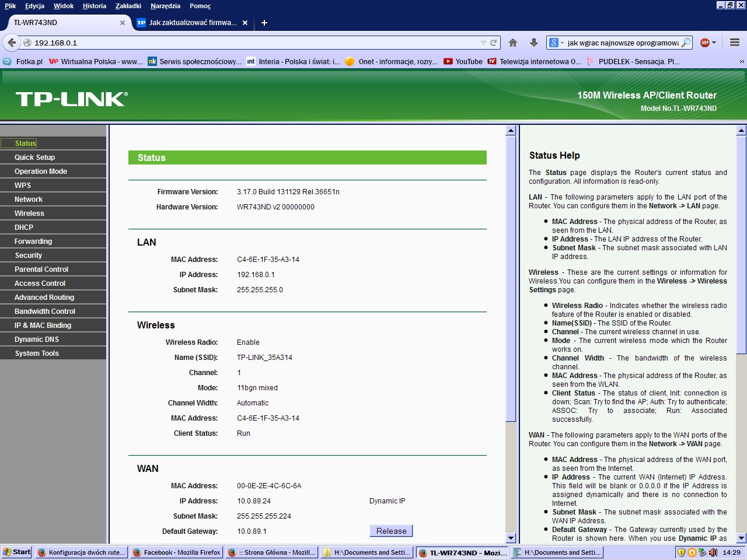The image size is (747, 560).
Task: Click the search magnifier icon
Action: 686,43
